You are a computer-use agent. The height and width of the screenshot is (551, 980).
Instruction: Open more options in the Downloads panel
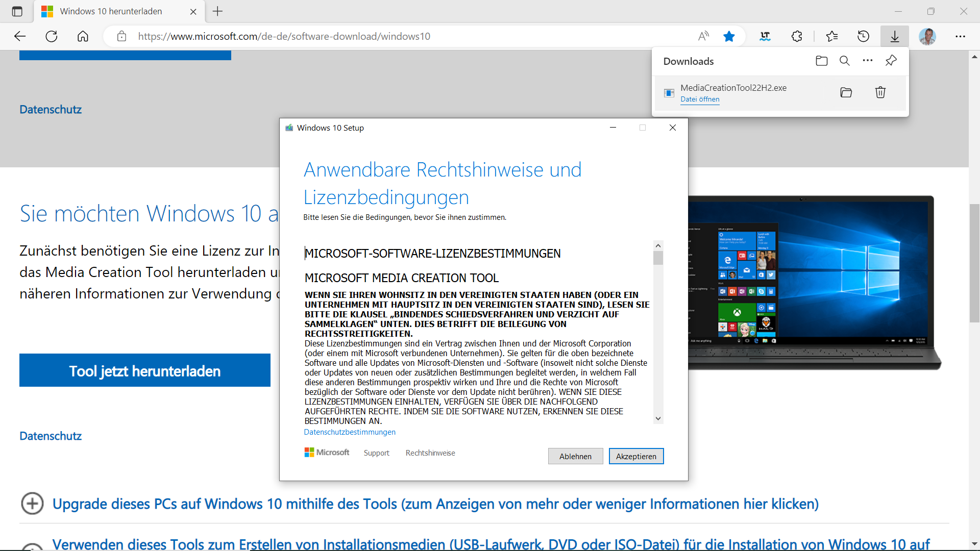(868, 61)
